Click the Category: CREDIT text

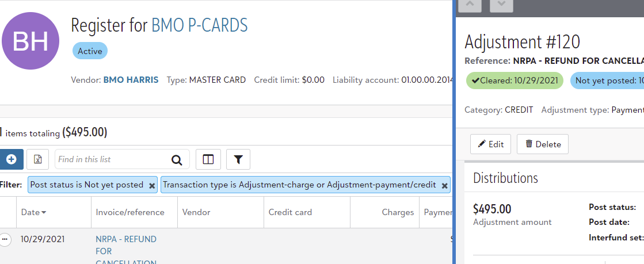click(x=498, y=110)
